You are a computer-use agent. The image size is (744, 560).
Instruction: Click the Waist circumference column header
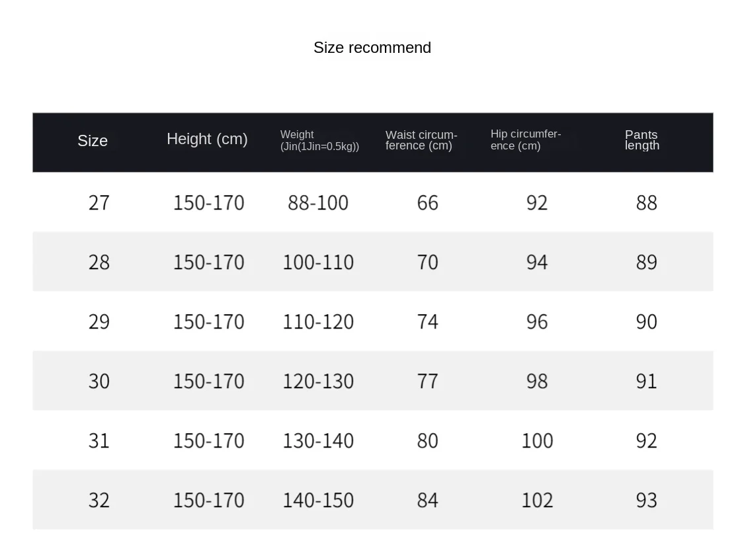pyautogui.click(x=421, y=140)
